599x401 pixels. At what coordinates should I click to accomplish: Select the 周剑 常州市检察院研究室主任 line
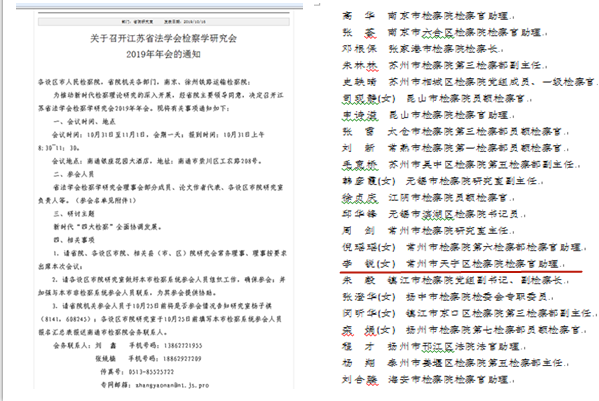[428, 231]
